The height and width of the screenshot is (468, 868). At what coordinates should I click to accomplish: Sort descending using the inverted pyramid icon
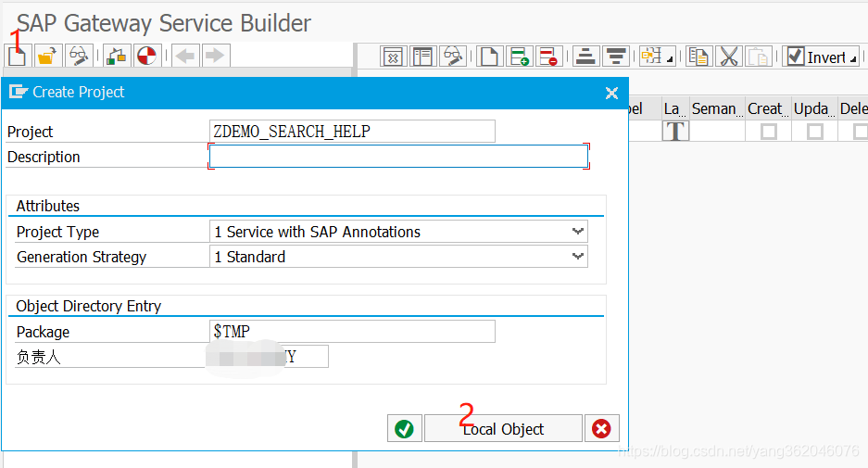[x=616, y=57]
